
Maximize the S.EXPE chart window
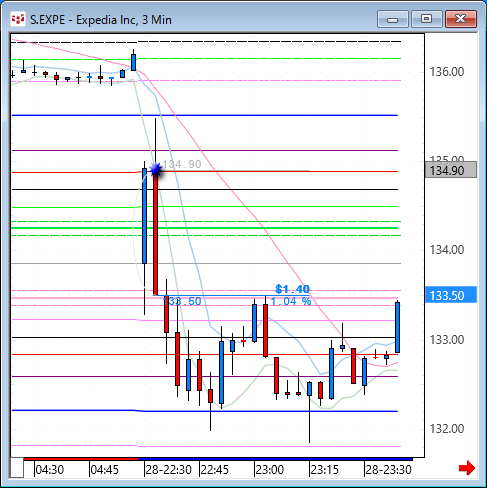point(426,19)
